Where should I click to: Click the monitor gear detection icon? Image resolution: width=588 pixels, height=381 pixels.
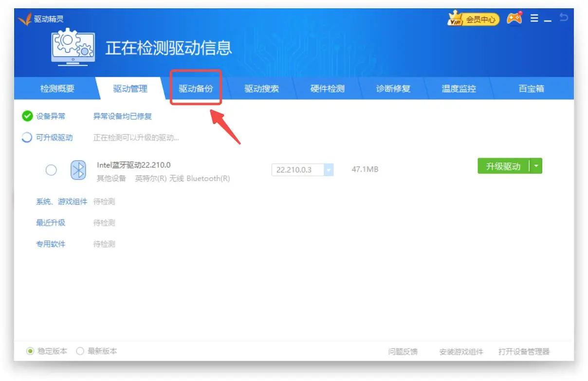tap(73, 47)
